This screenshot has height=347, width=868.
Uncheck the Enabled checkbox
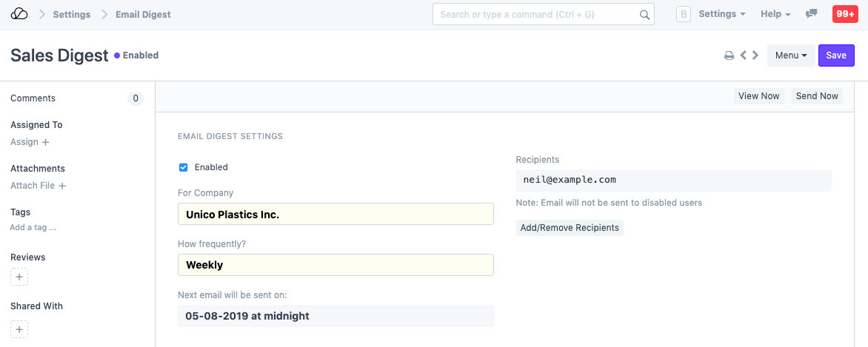pos(184,167)
